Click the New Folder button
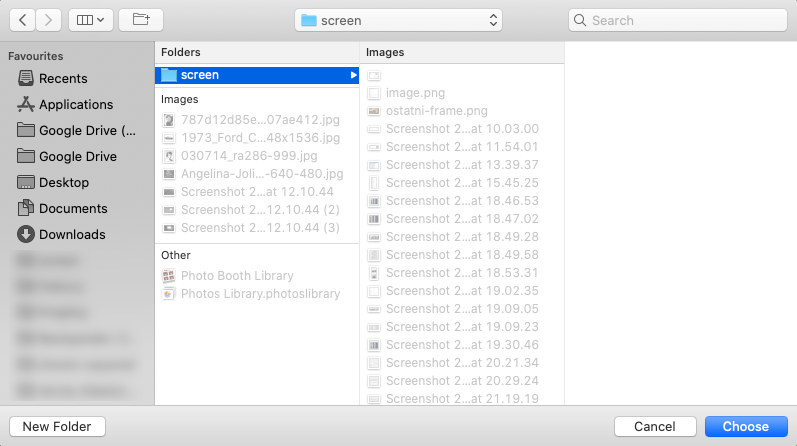Image resolution: width=797 pixels, height=446 pixels. (57, 427)
